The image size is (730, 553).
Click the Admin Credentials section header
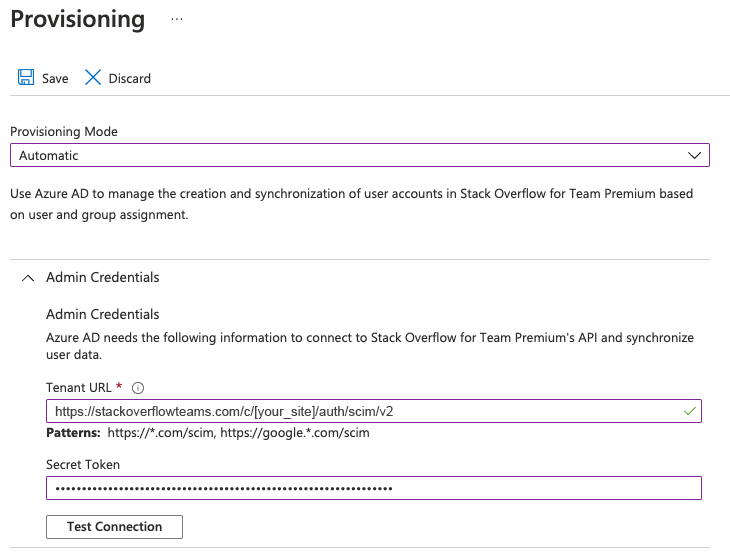point(102,278)
